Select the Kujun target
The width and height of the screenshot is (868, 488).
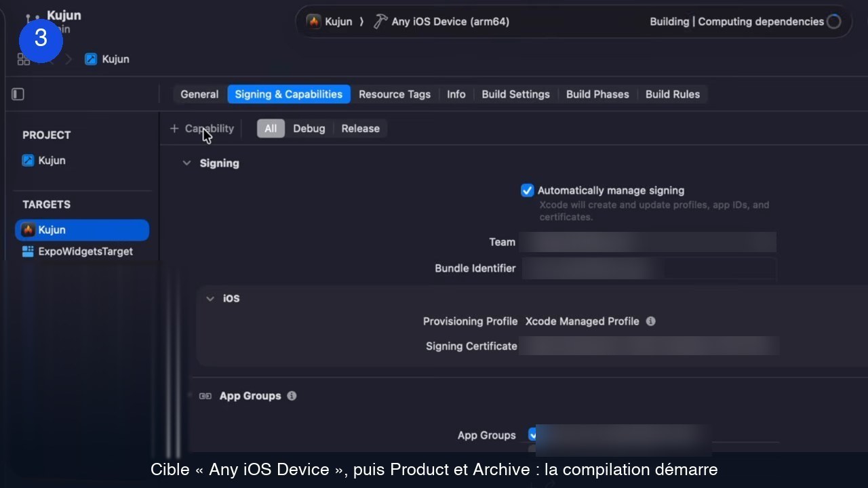pyautogui.click(x=82, y=230)
